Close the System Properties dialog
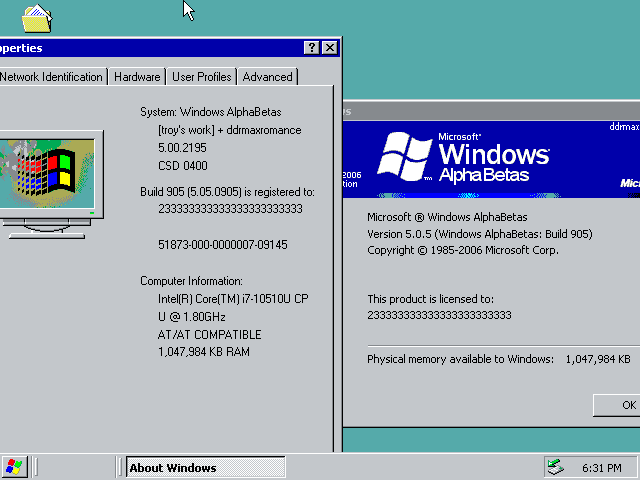The image size is (640, 480). [x=330, y=48]
